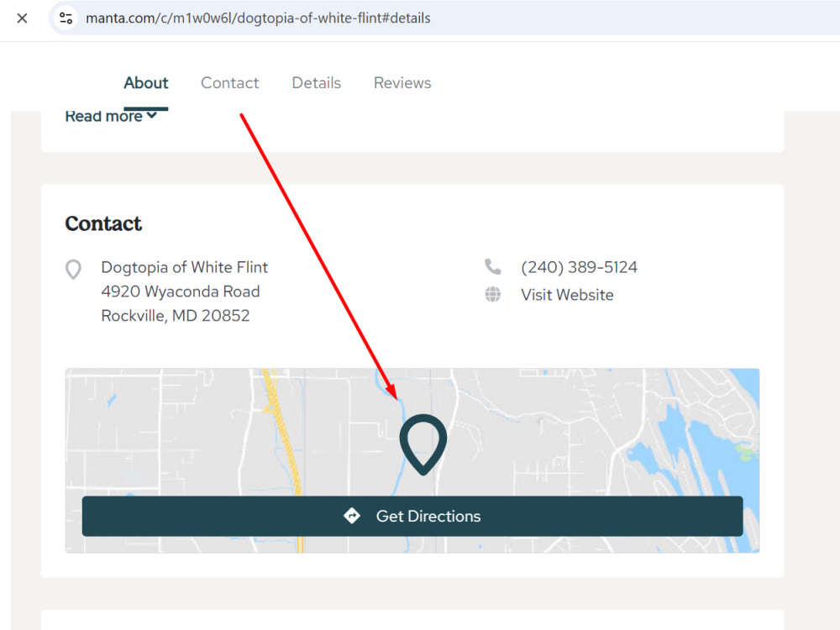The width and height of the screenshot is (840, 630).
Task: Click the phone handset icon
Action: (x=493, y=267)
